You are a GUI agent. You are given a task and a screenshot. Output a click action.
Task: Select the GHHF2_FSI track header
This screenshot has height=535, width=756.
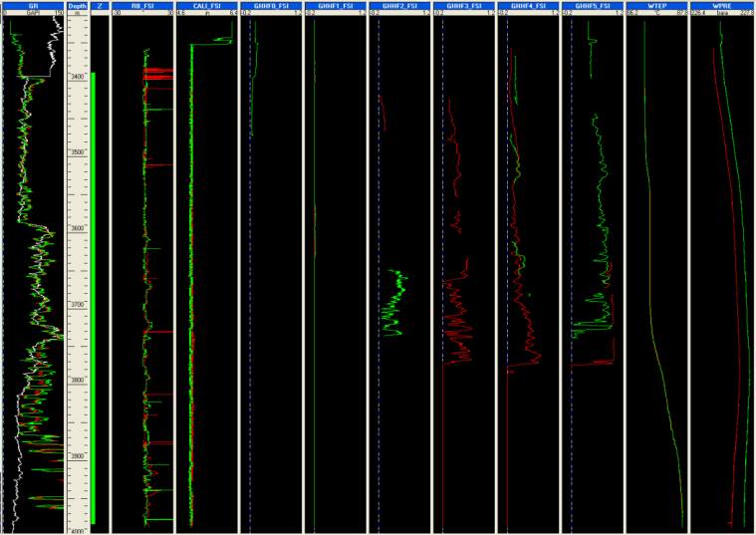pyautogui.click(x=398, y=5)
